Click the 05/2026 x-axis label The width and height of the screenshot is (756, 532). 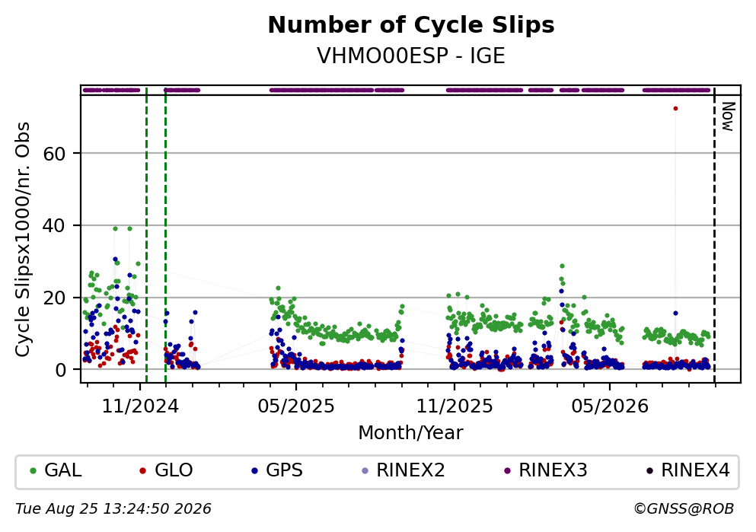[x=610, y=406]
